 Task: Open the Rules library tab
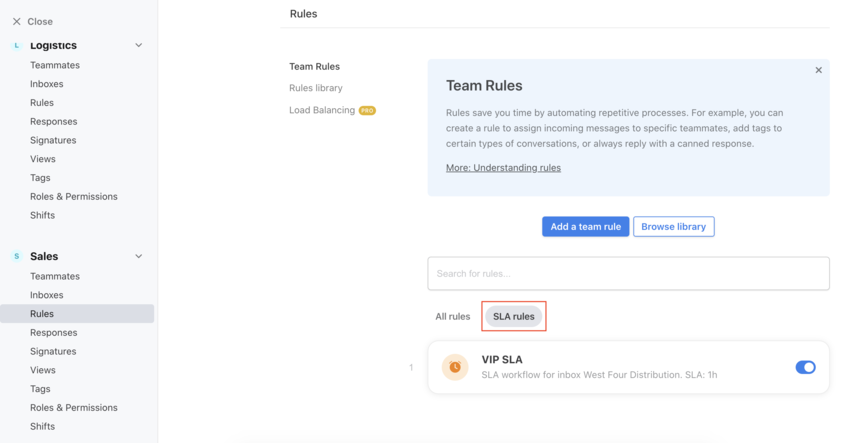coord(316,88)
